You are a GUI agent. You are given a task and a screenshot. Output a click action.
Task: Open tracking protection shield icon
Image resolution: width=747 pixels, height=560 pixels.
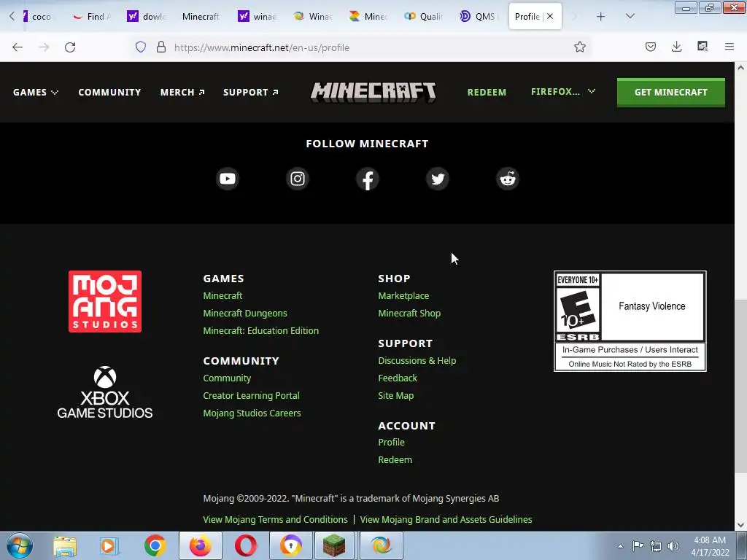tap(141, 47)
